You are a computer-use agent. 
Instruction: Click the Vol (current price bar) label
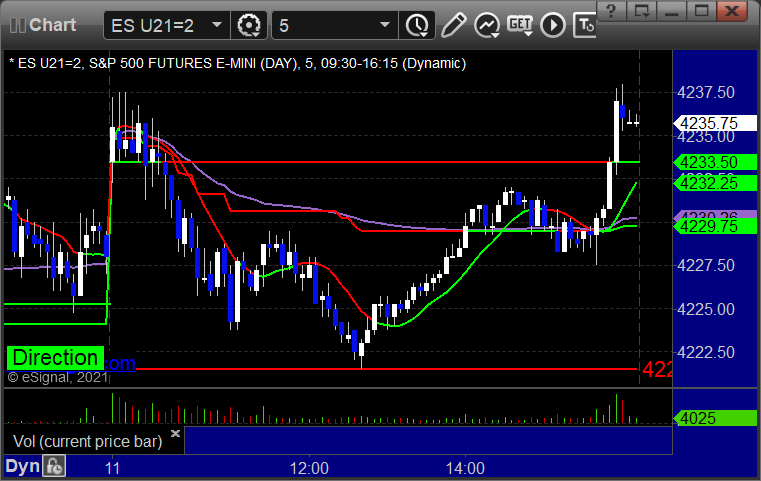click(x=87, y=441)
